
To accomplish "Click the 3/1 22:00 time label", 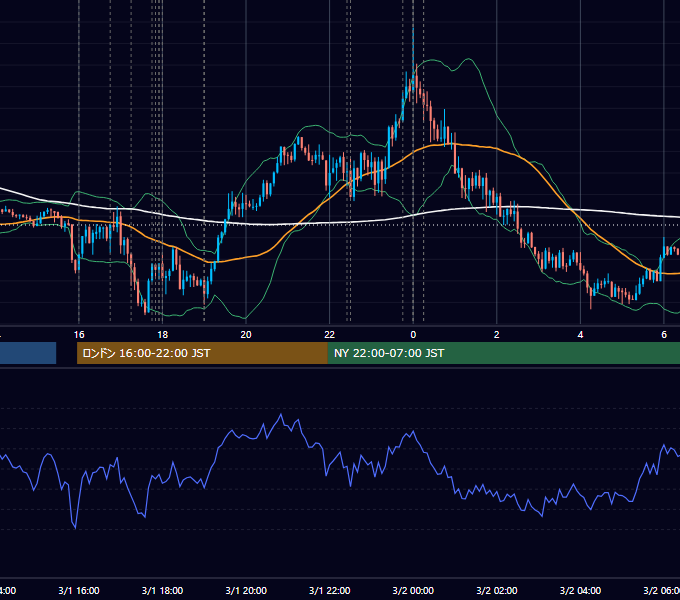I will point(330,590).
